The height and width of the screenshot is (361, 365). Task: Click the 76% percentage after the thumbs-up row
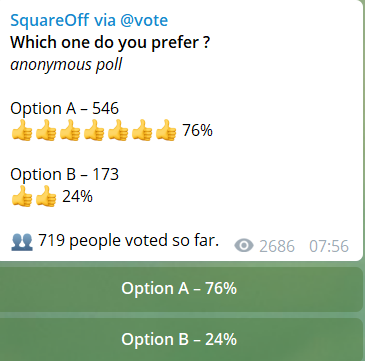tap(197, 130)
